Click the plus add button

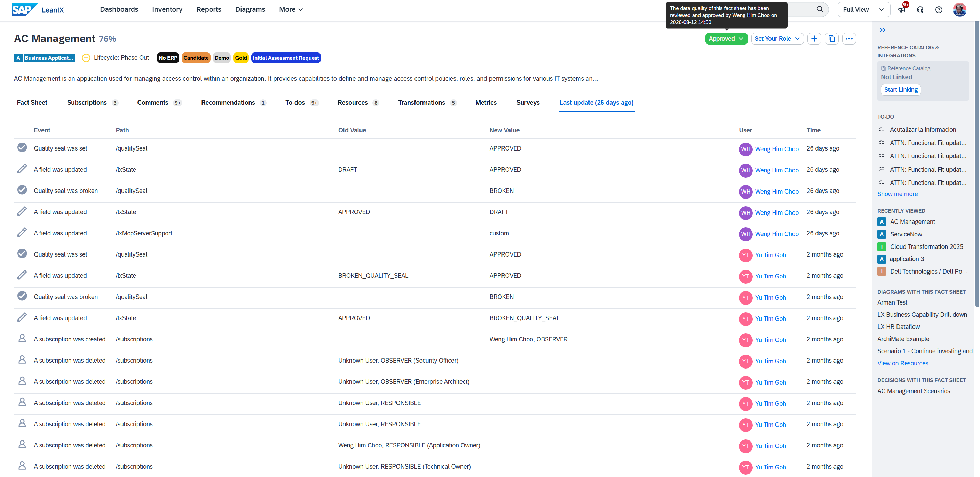[814, 38]
